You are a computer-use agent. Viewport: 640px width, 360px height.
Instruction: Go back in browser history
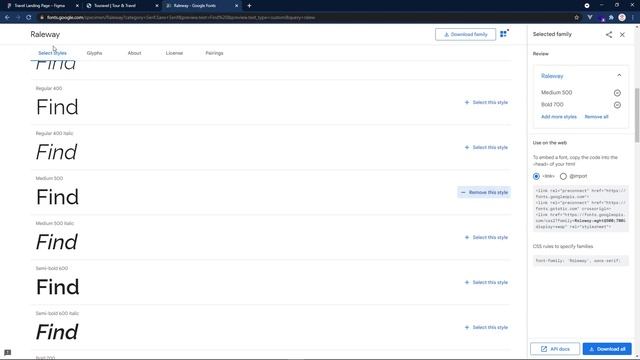tap(7, 18)
